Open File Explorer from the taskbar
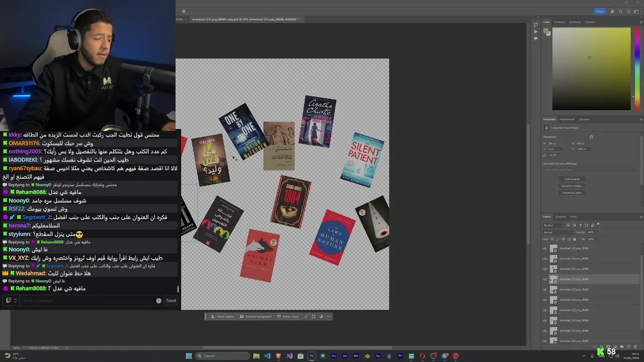The width and height of the screenshot is (644, 362). click(x=256, y=356)
